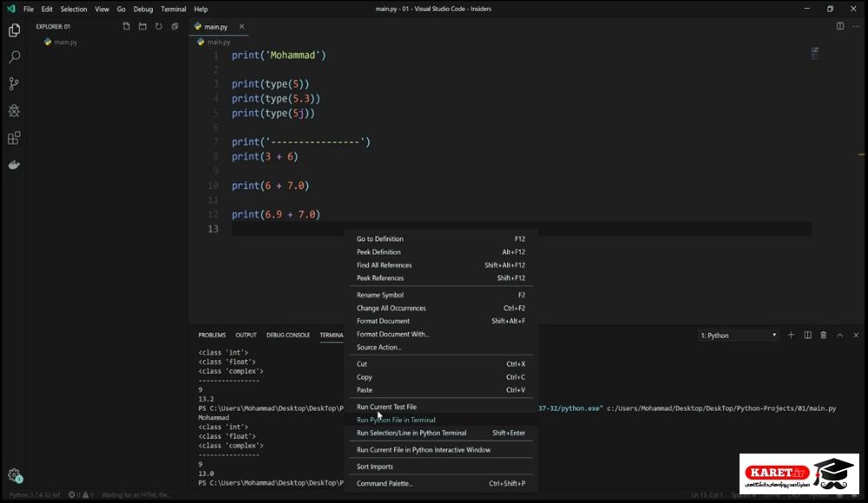The image size is (868, 503).
Task: Split the terminal panel
Action: point(807,335)
